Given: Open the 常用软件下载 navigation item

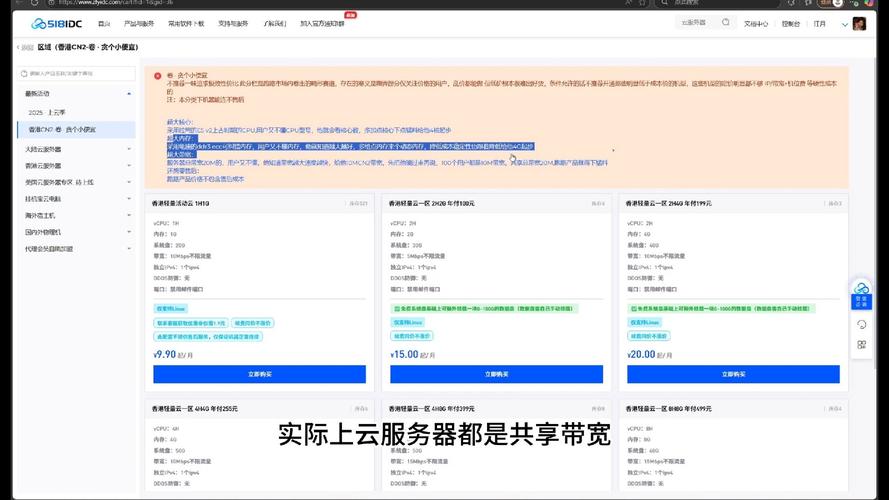Looking at the screenshot, I should (x=186, y=24).
